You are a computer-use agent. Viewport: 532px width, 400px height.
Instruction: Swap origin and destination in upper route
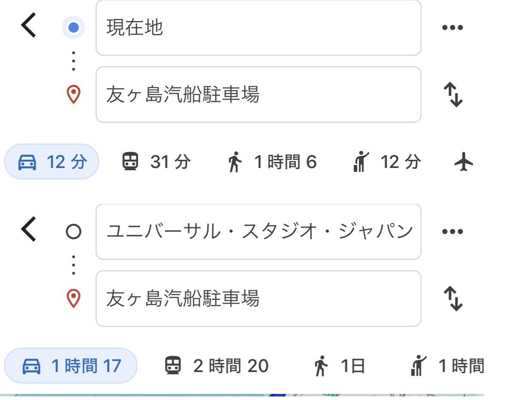click(x=453, y=95)
